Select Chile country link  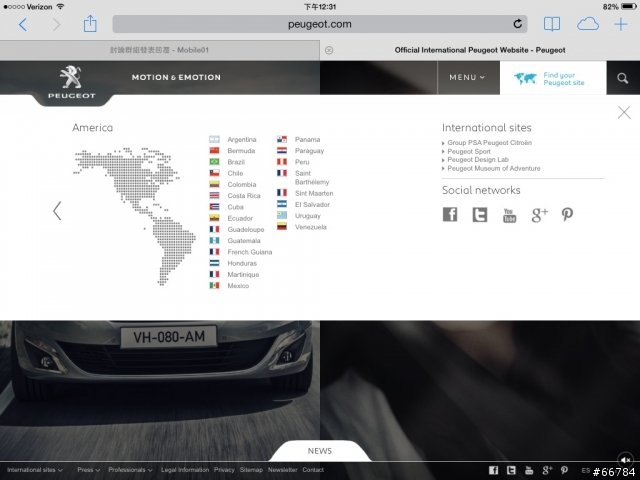point(235,173)
